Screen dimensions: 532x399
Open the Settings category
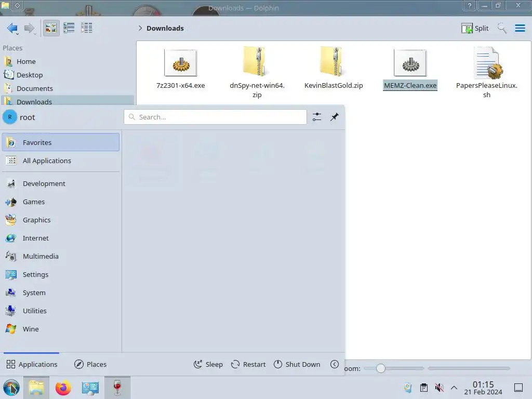pos(61,274)
